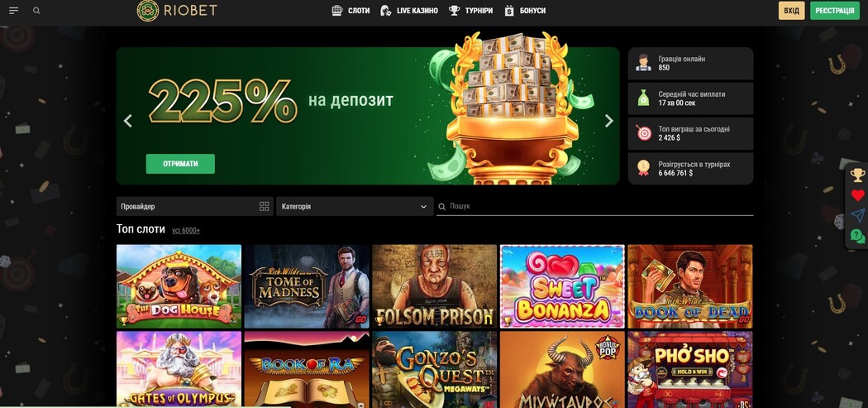This screenshot has width=868, height=408.
Task: Go to Live Казино section
Action: click(409, 11)
